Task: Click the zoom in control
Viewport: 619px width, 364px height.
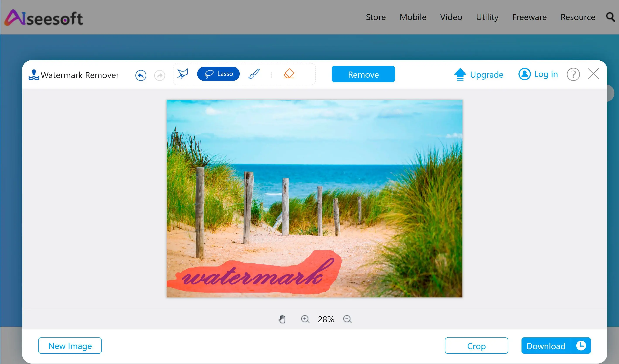Action: coord(304,319)
